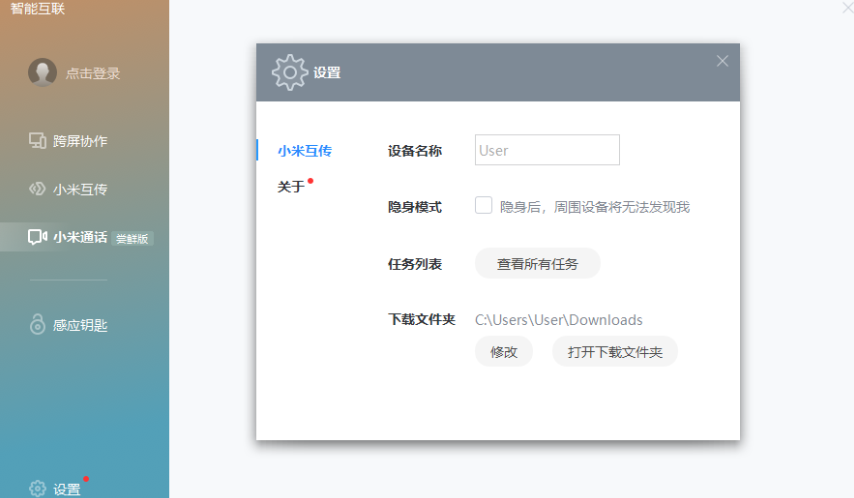
Task: Close the main window with top-right X
Action: pyautogui.click(x=848, y=7)
